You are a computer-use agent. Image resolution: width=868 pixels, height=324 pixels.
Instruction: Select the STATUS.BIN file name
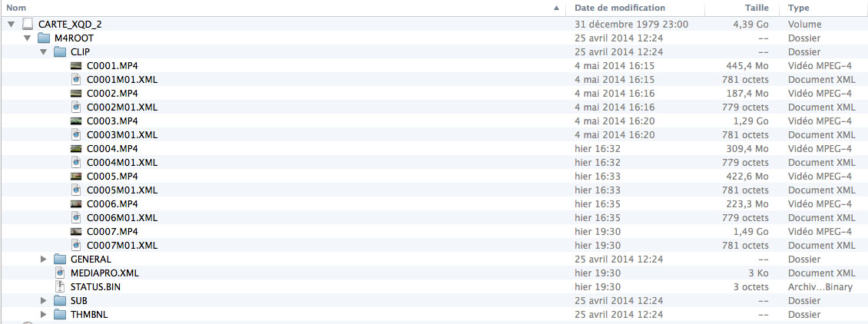point(96,286)
